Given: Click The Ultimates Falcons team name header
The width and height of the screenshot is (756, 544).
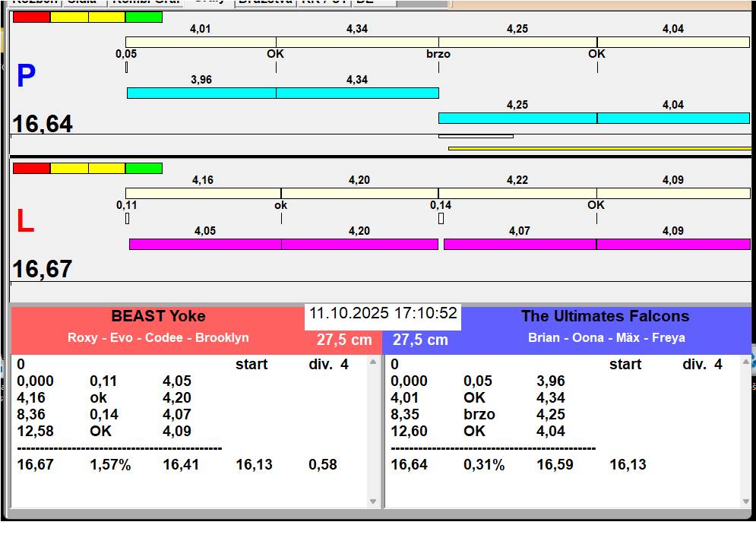Looking at the screenshot, I should (605, 316).
